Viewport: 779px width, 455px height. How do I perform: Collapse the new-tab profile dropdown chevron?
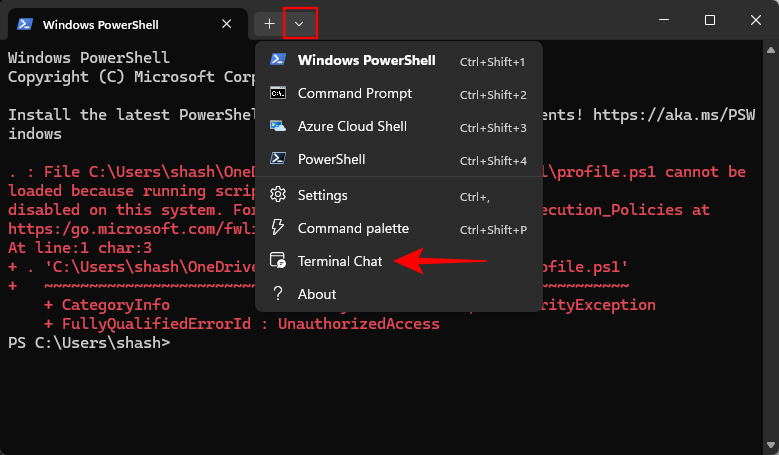point(299,22)
